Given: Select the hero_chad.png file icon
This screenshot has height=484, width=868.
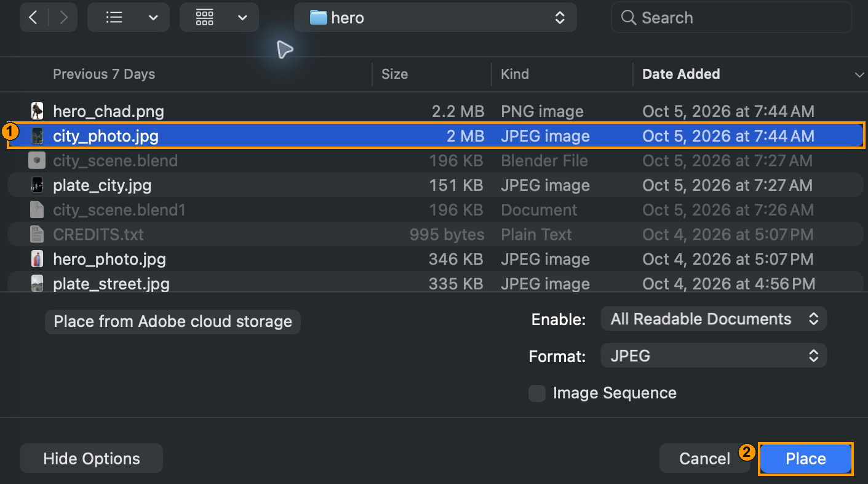Looking at the screenshot, I should tap(38, 111).
